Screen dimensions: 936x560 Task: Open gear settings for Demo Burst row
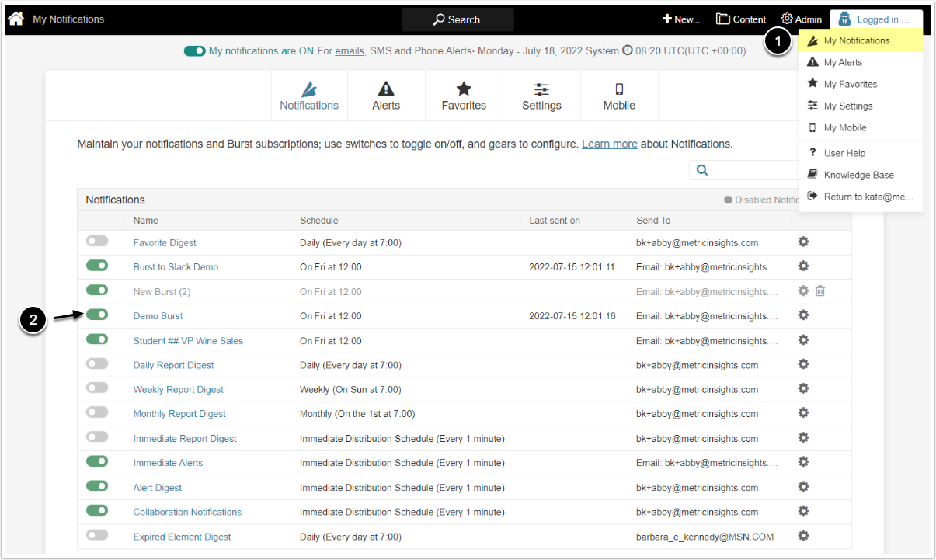point(803,315)
